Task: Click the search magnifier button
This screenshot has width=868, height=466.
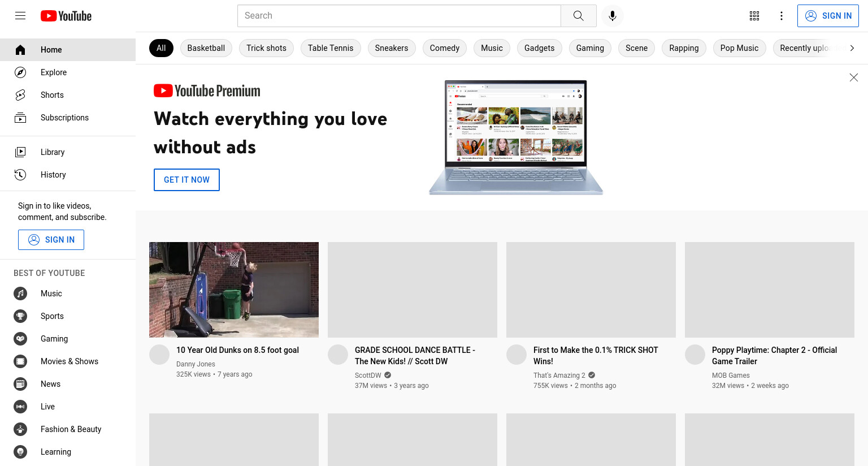Action: 579,16
